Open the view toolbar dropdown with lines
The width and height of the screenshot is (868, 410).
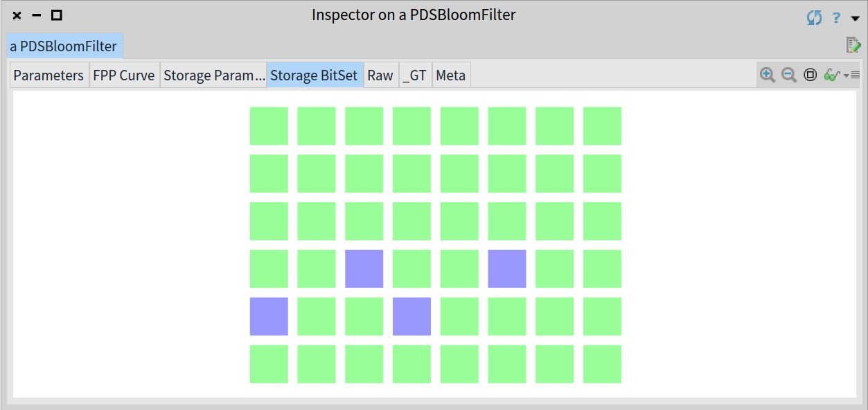pos(852,75)
